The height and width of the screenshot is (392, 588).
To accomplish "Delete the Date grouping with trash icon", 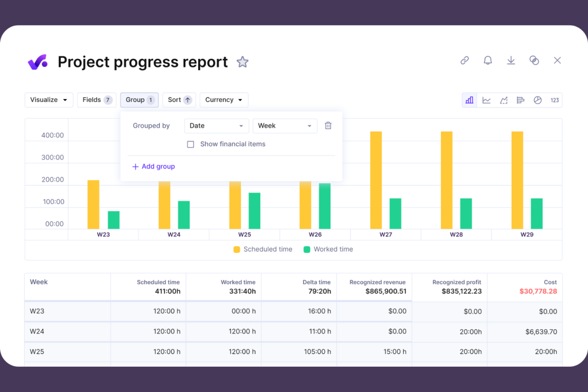I will coord(328,126).
